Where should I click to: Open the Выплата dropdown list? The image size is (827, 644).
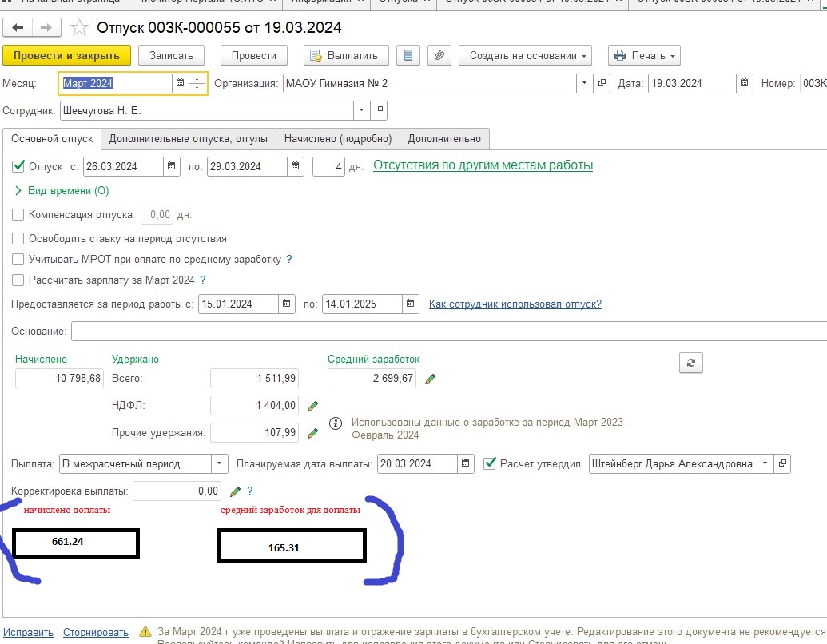pos(220,463)
